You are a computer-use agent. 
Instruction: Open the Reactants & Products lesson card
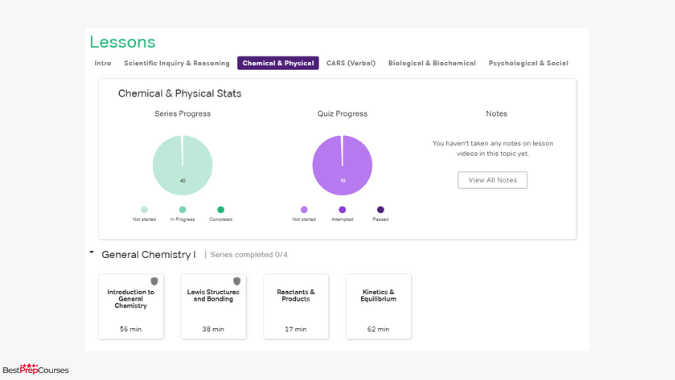(296, 306)
